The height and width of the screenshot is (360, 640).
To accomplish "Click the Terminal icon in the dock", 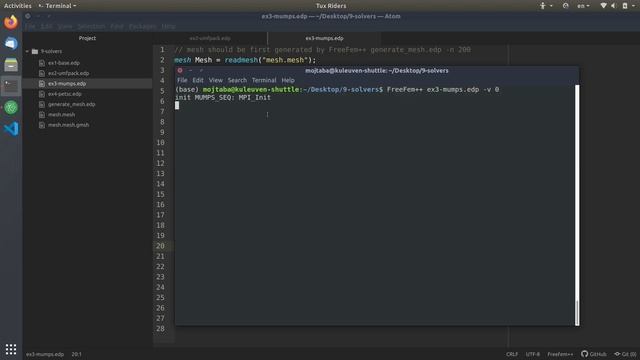I will coord(11,86).
